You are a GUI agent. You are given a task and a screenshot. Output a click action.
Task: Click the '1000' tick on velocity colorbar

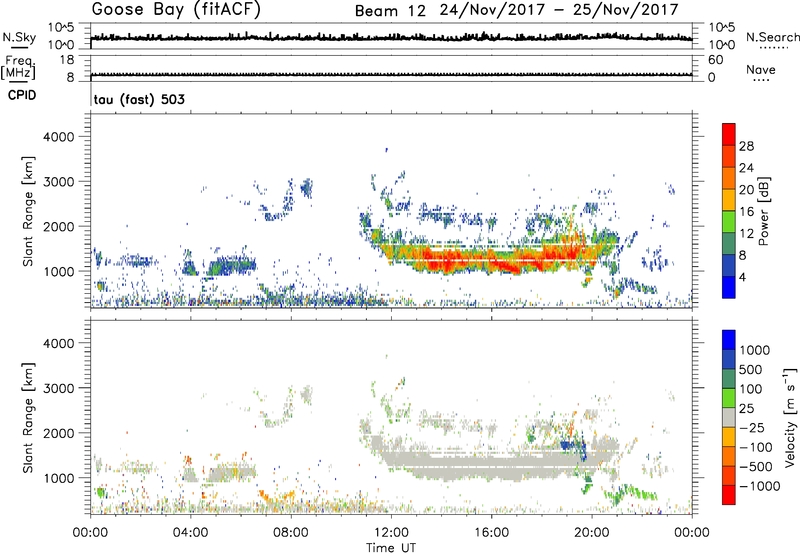[755, 350]
